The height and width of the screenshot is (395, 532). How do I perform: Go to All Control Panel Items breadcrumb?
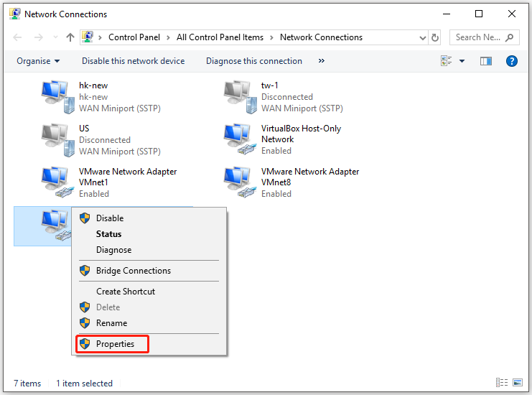[220, 37]
